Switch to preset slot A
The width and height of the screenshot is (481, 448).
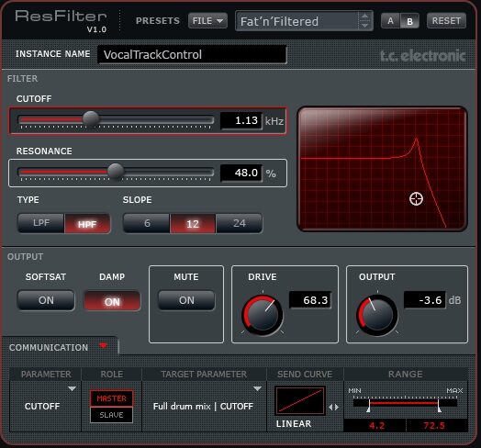point(390,21)
